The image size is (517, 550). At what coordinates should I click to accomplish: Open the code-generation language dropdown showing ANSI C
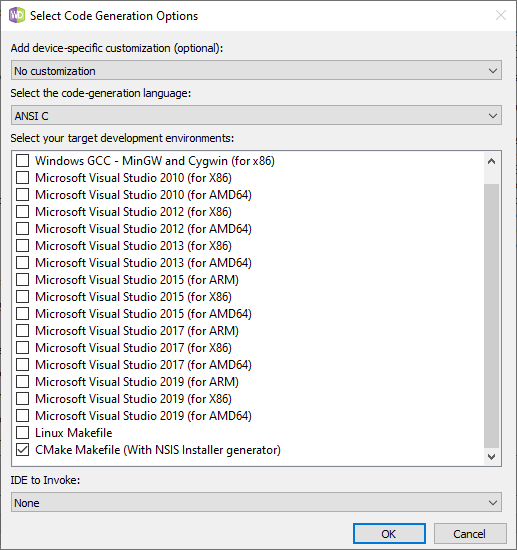tap(256, 115)
